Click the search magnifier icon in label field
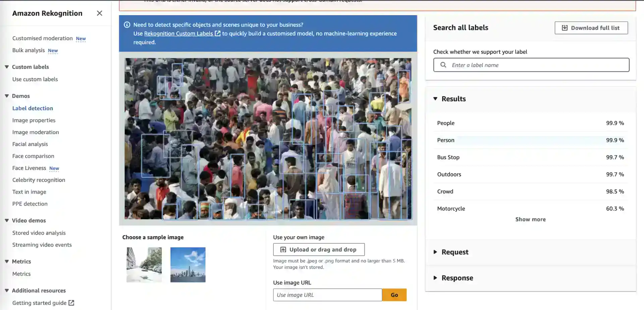Image resolution: width=644 pixels, height=310 pixels. (x=443, y=65)
